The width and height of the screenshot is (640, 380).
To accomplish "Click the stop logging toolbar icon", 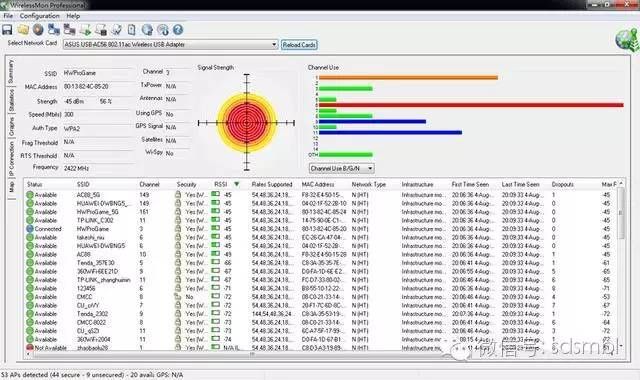I will (101, 30).
